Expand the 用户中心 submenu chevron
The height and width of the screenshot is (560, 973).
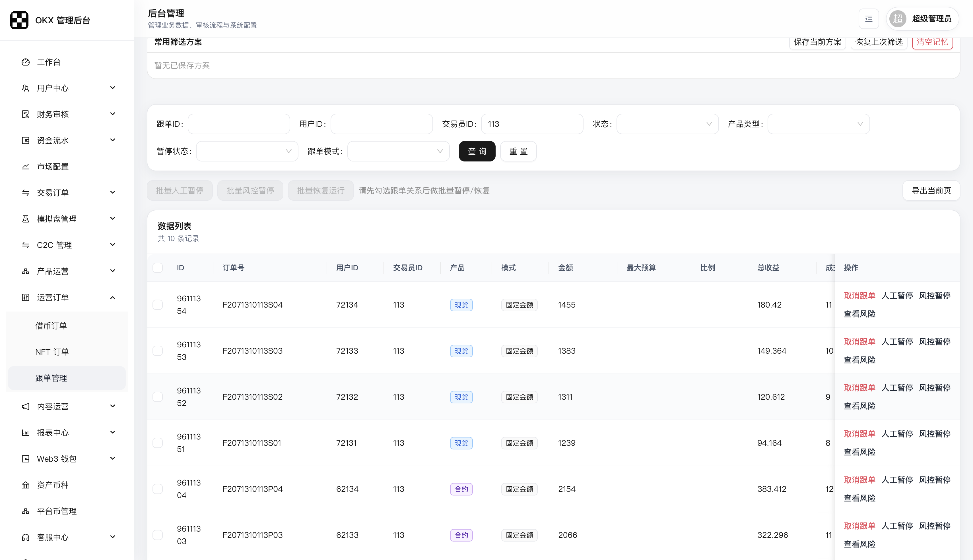[113, 88]
